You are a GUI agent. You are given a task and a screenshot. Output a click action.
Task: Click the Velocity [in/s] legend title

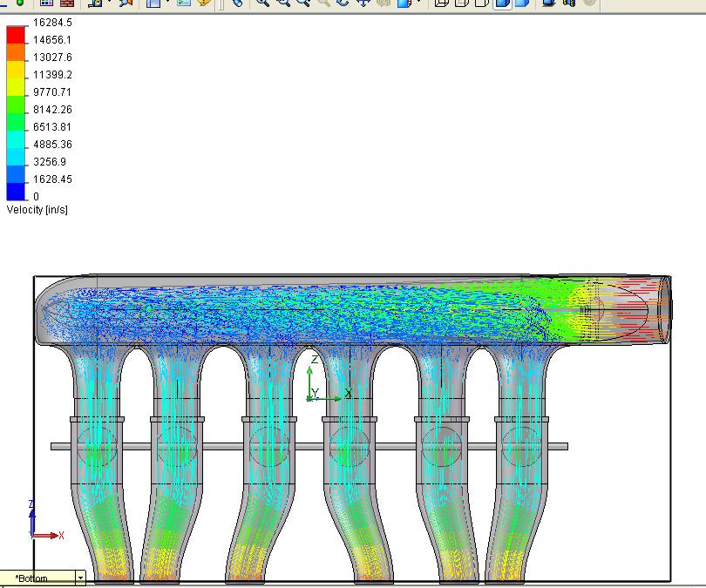(x=37, y=210)
